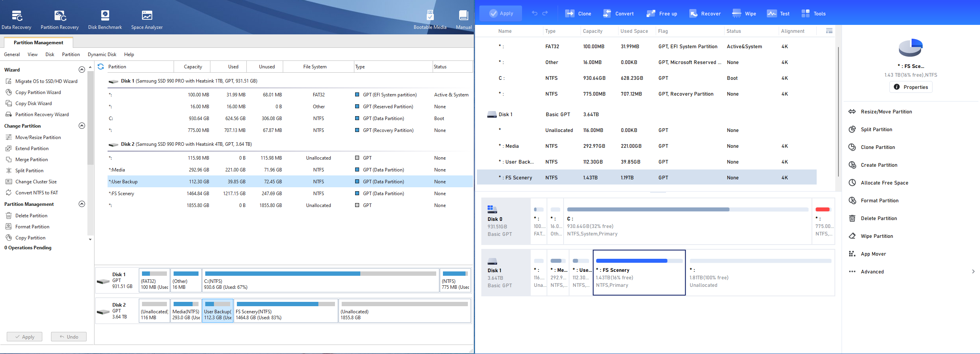Select Merge Partition in sidebar
980x354 pixels.
tap(27, 160)
